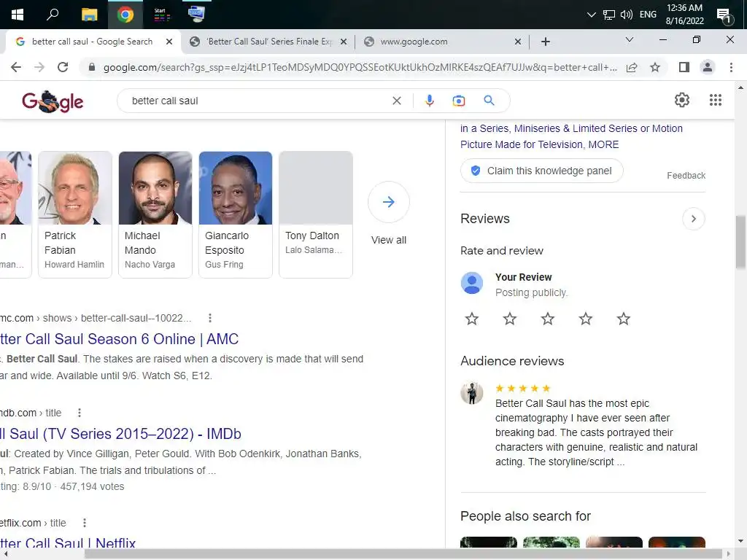747x560 pixels.
Task: Click Chrome icon in taskbar
Action: [125, 15]
